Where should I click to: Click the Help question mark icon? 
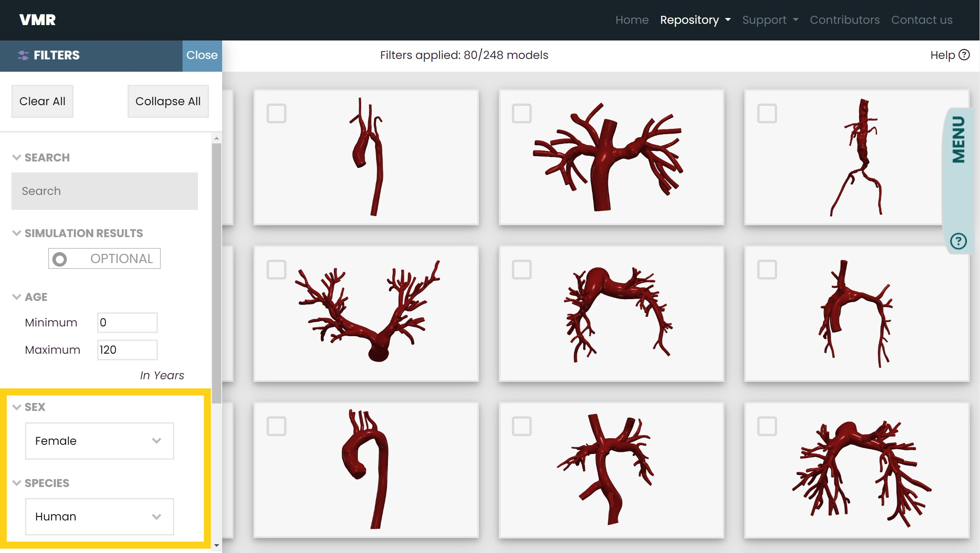[x=964, y=55]
